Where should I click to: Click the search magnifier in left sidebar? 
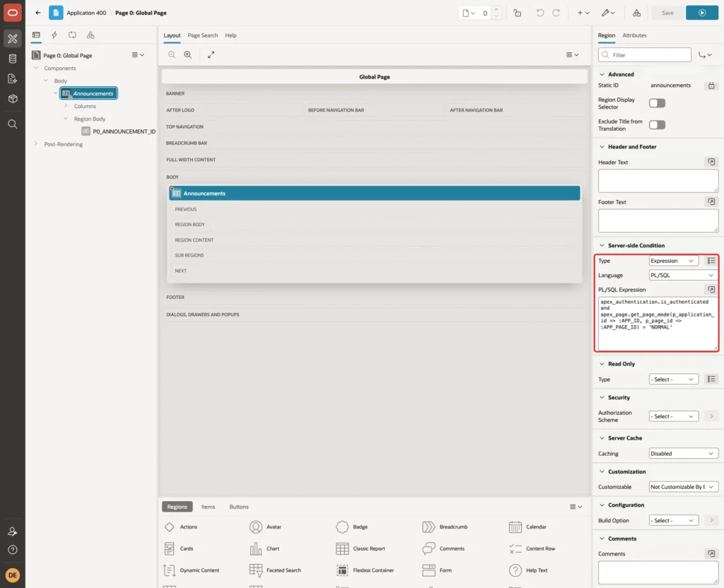click(x=13, y=124)
